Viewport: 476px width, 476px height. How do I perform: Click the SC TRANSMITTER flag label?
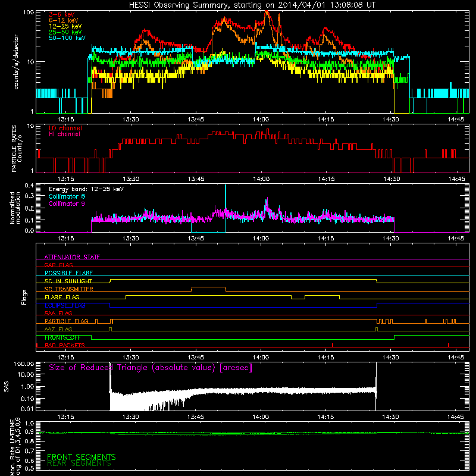pos(69,289)
